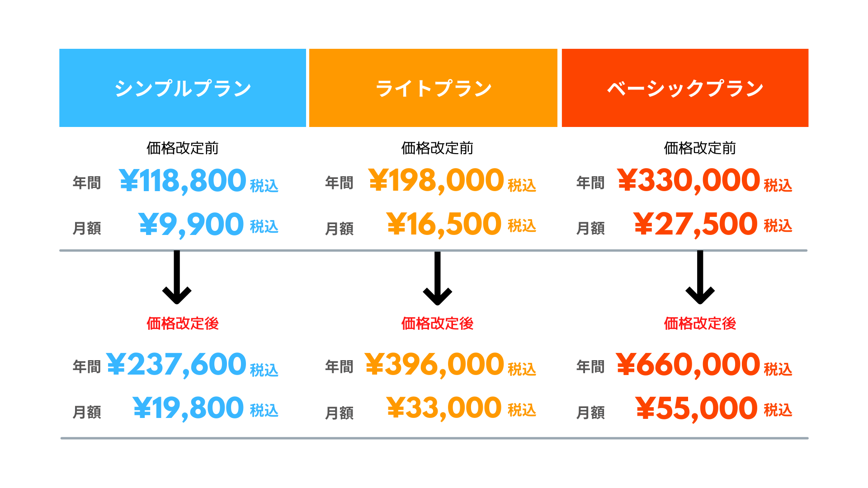The width and height of the screenshot is (868, 488).
Task: Select the ¥16,500 monthly price
Action: [x=444, y=225]
